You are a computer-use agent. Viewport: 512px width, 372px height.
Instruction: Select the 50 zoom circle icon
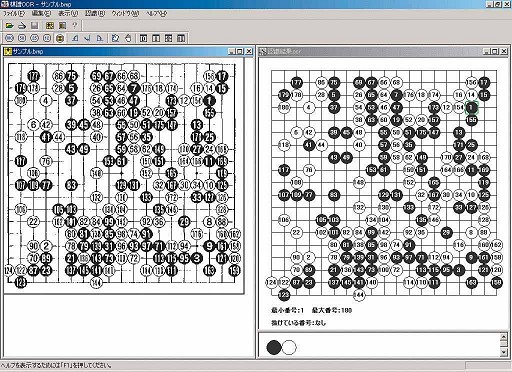pyautogui.click(x=22, y=38)
